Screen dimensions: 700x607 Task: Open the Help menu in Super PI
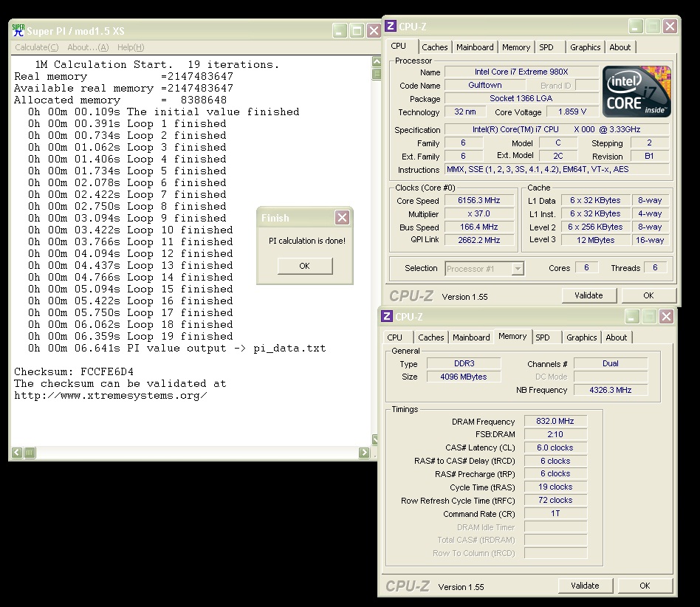[x=131, y=47]
